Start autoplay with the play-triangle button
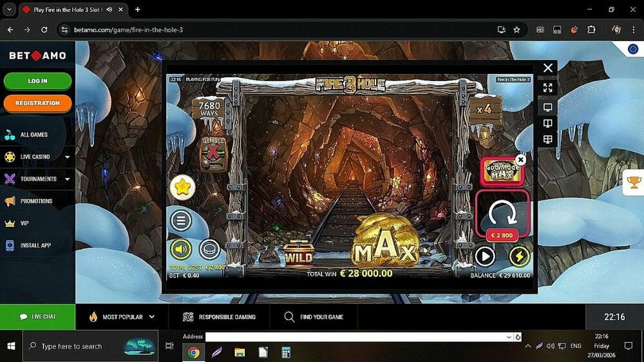The width and height of the screenshot is (644, 362). coord(485,257)
